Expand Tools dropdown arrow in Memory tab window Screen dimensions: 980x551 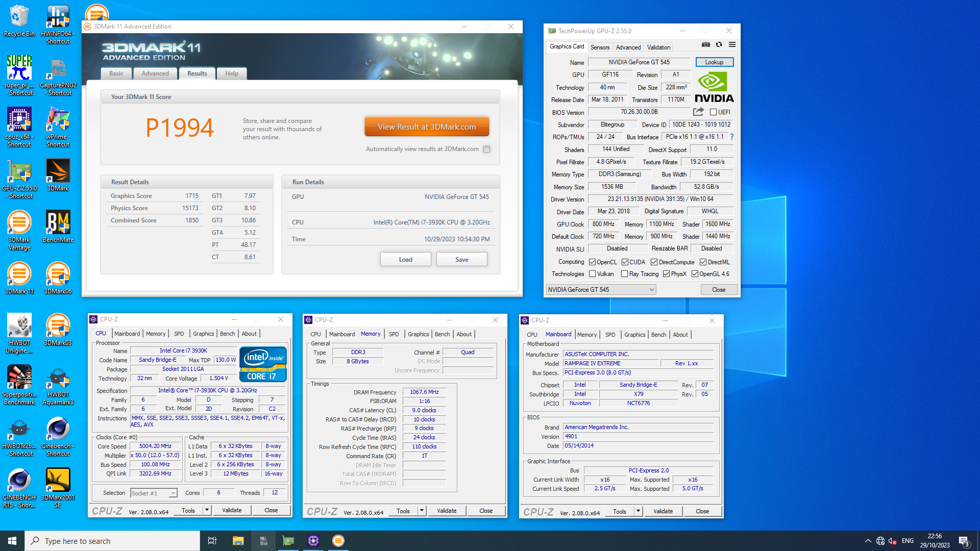(x=422, y=511)
